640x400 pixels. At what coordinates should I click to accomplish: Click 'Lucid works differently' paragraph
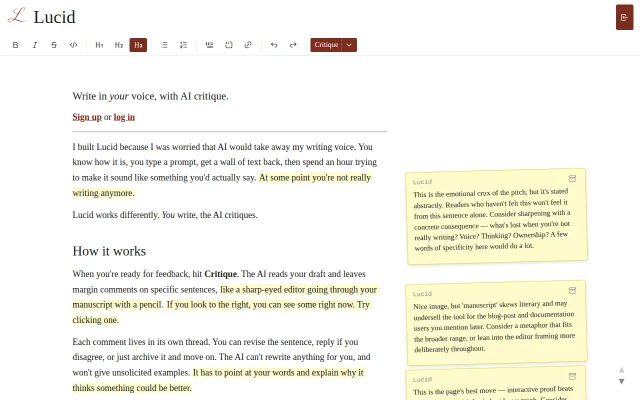(165, 215)
